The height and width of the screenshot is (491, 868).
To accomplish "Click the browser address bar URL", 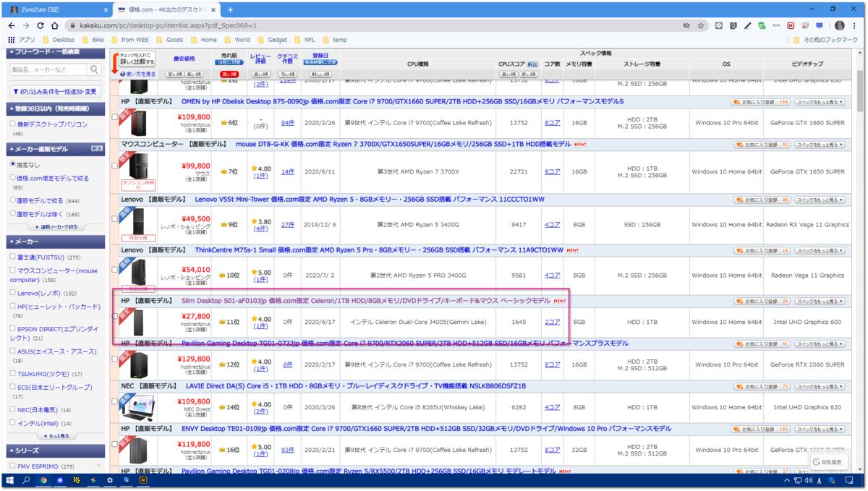I will pos(169,25).
